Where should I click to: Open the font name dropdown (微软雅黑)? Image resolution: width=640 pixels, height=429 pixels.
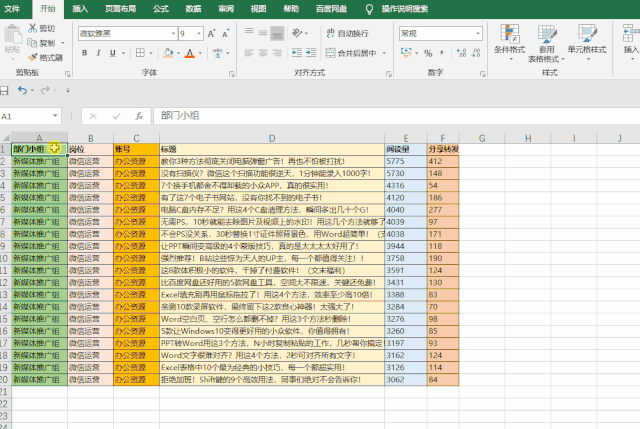(x=173, y=33)
